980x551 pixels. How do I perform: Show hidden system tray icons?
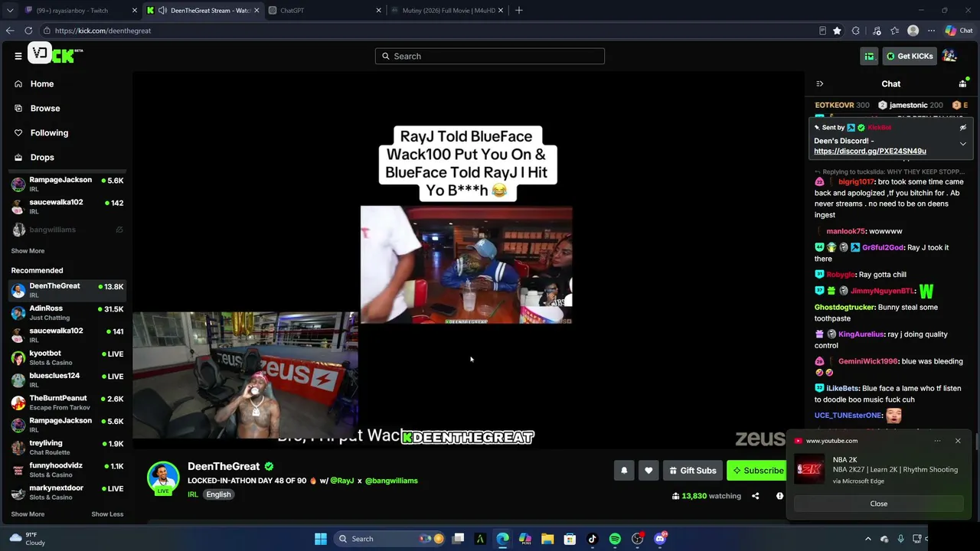coord(867,539)
